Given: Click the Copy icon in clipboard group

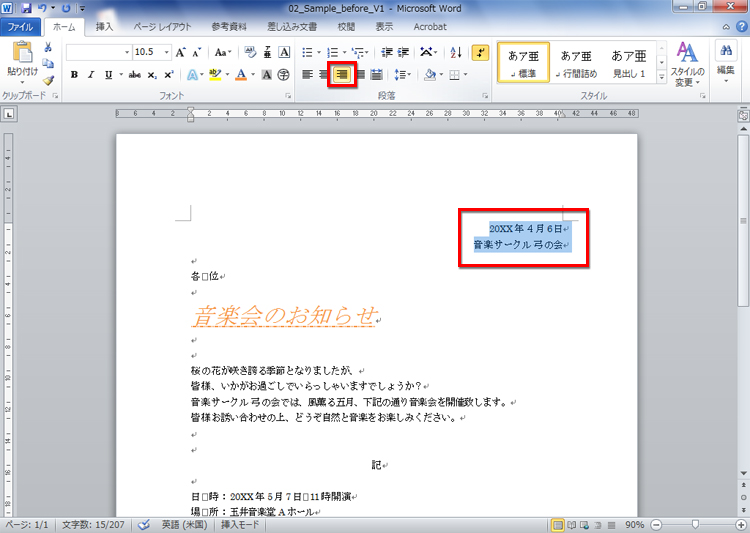Looking at the screenshot, I should pos(48,63).
